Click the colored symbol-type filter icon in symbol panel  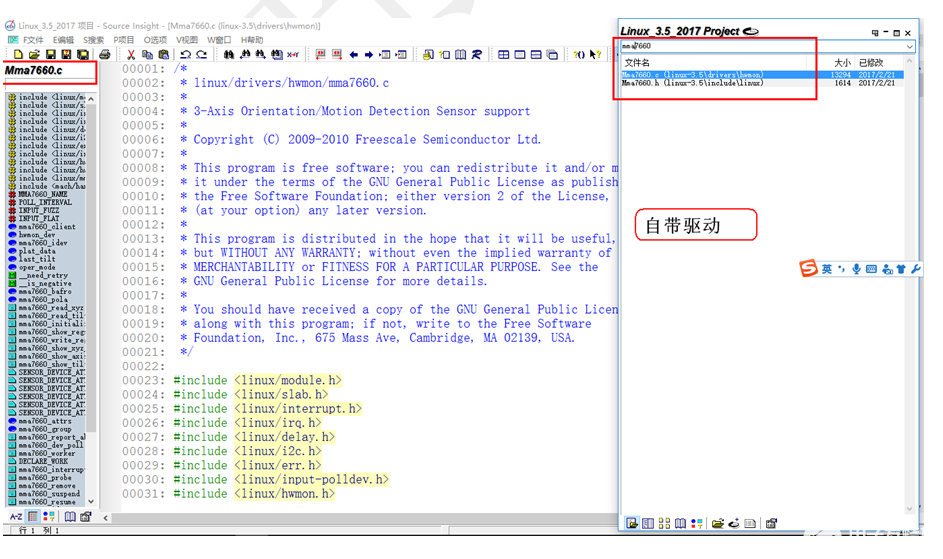[x=49, y=516]
